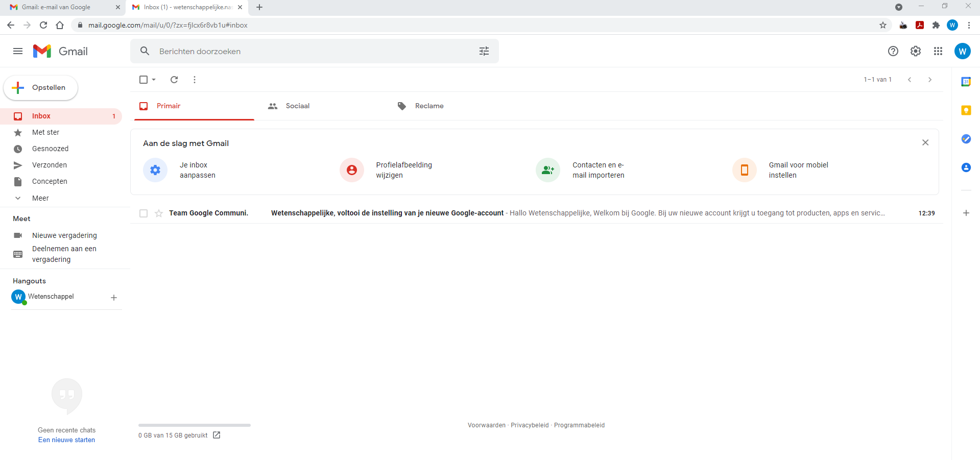Viewport: 980px width, 460px height.
Task: Check the Team Google Community email checkbox
Action: (144, 213)
